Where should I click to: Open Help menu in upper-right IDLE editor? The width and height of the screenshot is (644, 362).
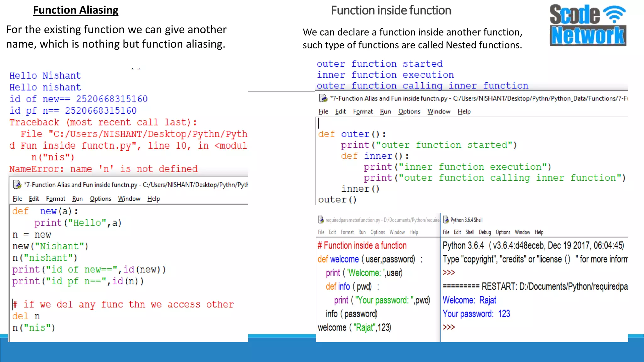(464, 112)
